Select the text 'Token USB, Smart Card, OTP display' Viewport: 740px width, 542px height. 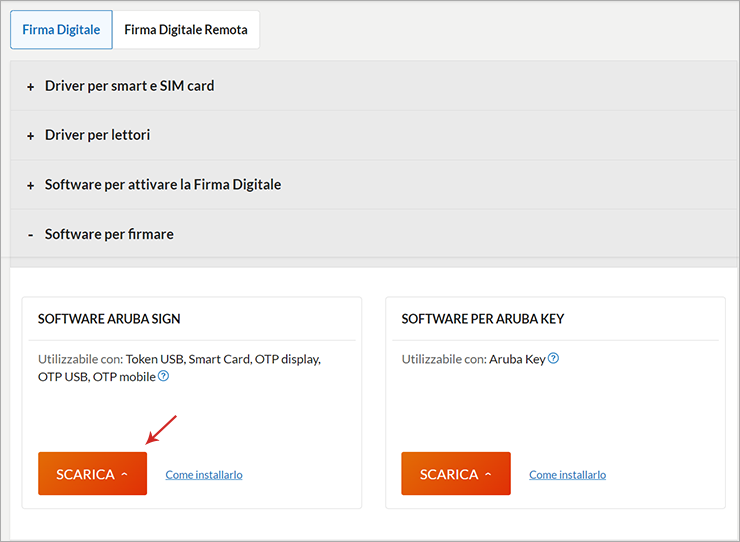coord(223,359)
